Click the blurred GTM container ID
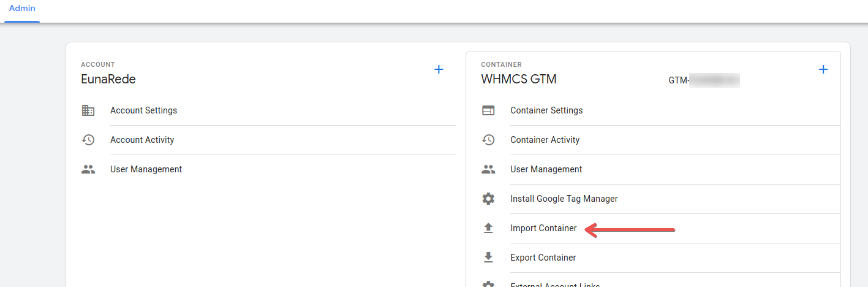Viewport: 868px width, 287px height. tap(704, 80)
